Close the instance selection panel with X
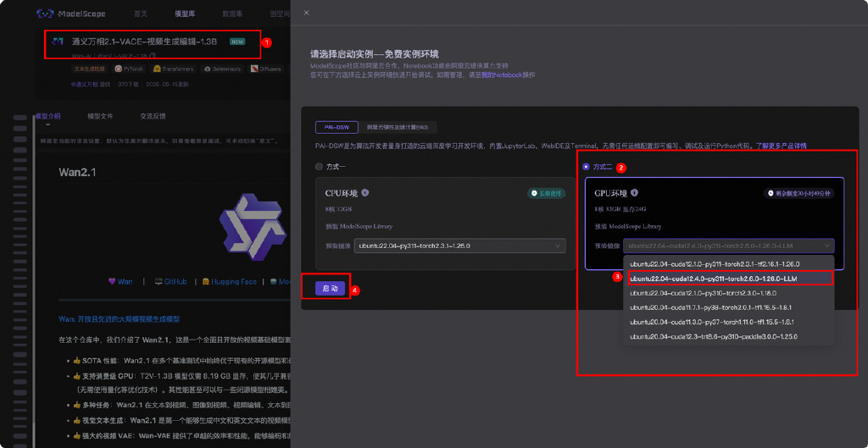 307,13
